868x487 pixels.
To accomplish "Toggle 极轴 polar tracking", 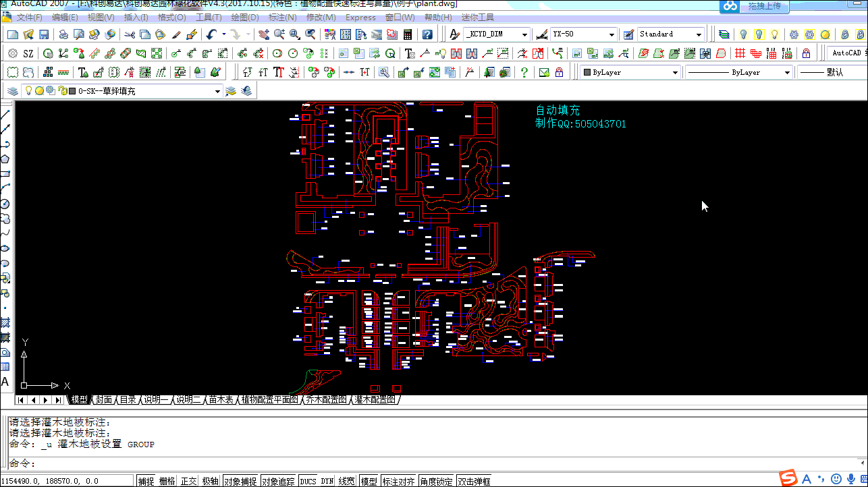I will pos(210,482).
